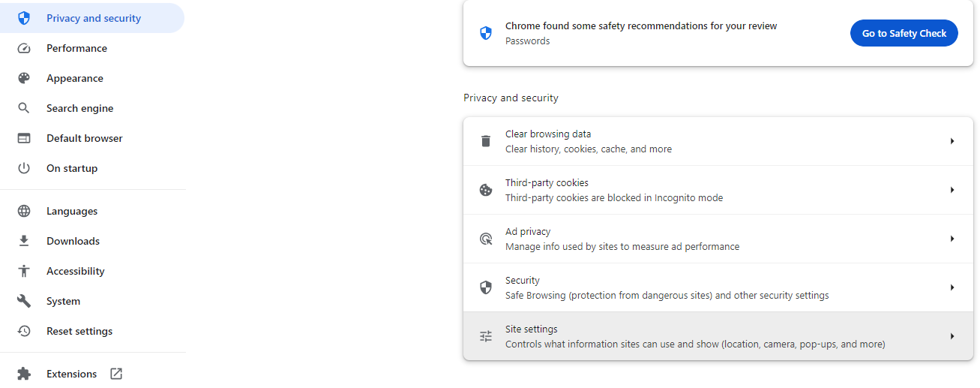This screenshot has width=980, height=388.
Task: Click the Performance gauge icon in sidebar
Action: click(x=24, y=48)
